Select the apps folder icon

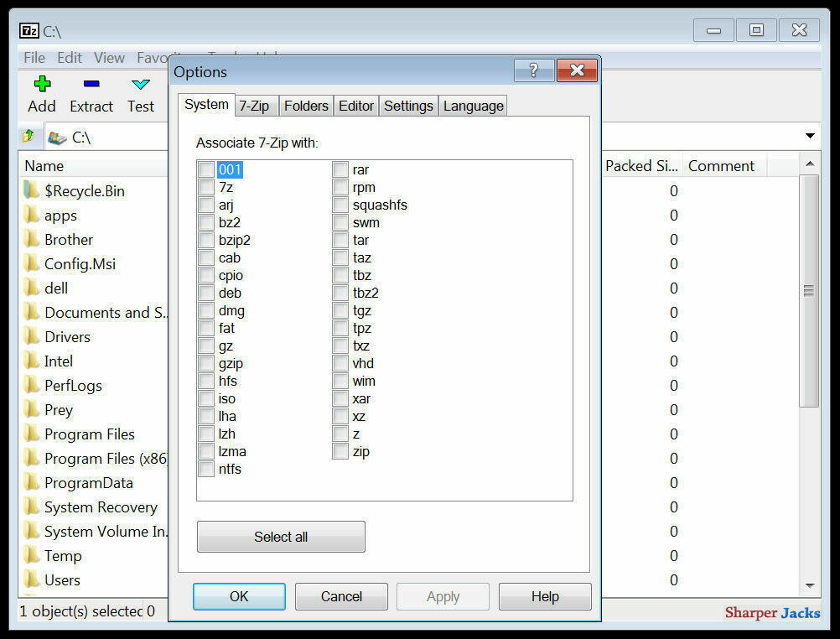[x=32, y=215]
